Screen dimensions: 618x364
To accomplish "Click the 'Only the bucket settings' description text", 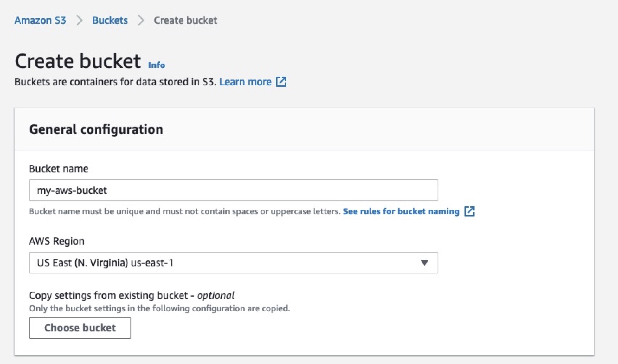I will [x=159, y=308].
